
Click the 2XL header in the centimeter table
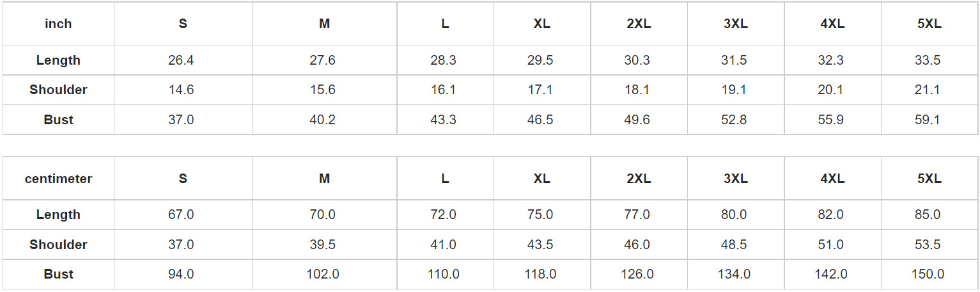click(639, 179)
